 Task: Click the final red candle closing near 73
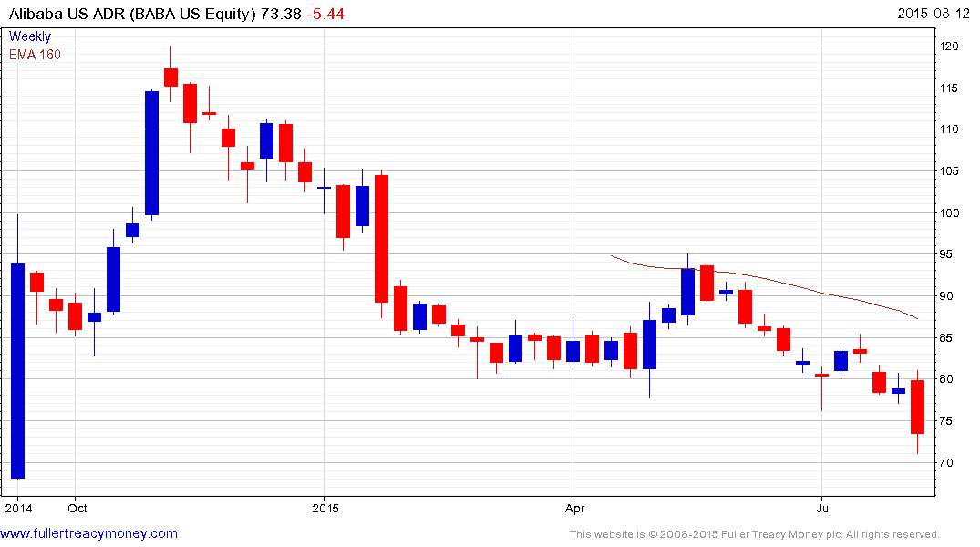click(x=917, y=407)
